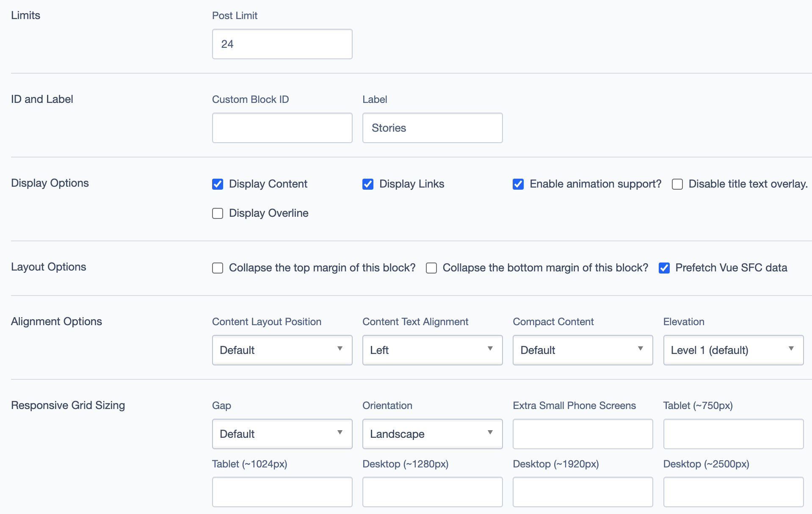Click the Extra Small Phone Screens field
Image resolution: width=812 pixels, height=514 pixels.
pyautogui.click(x=583, y=434)
